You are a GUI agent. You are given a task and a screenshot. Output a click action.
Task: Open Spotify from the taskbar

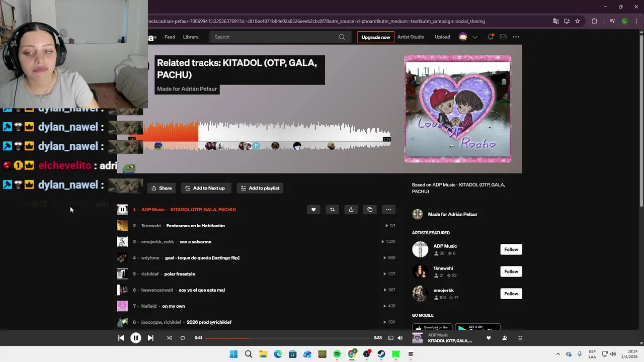coord(337,354)
